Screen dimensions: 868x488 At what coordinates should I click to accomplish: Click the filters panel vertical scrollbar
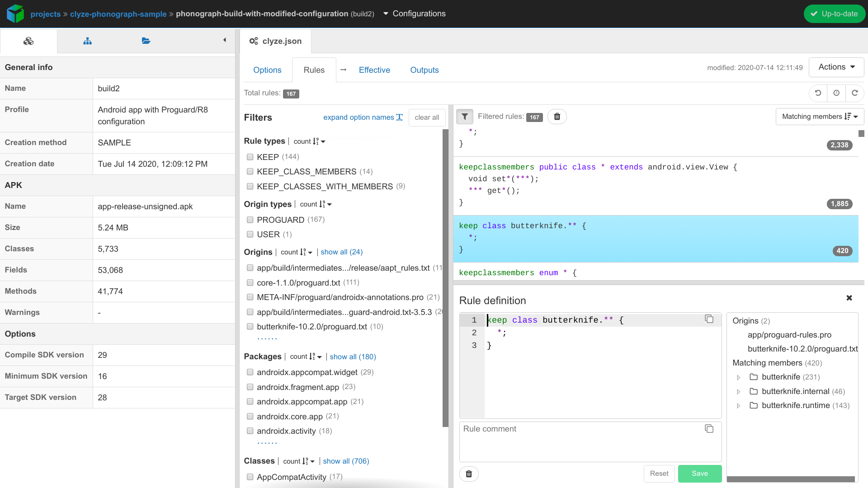tap(445, 277)
